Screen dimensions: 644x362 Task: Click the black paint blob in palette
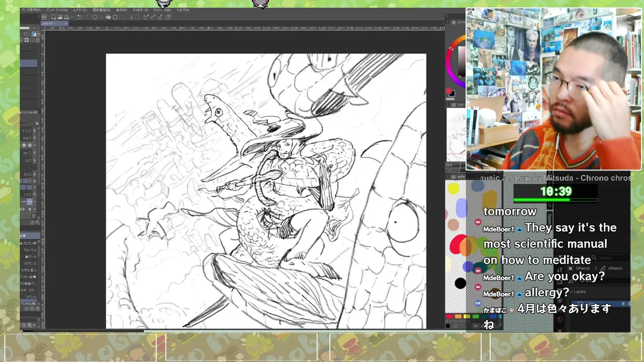(x=460, y=284)
